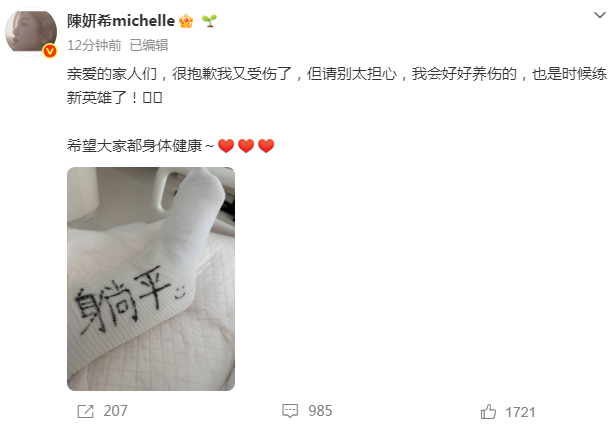
Task: Click the 12分钟前 timestamp link
Action: tap(94, 45)
